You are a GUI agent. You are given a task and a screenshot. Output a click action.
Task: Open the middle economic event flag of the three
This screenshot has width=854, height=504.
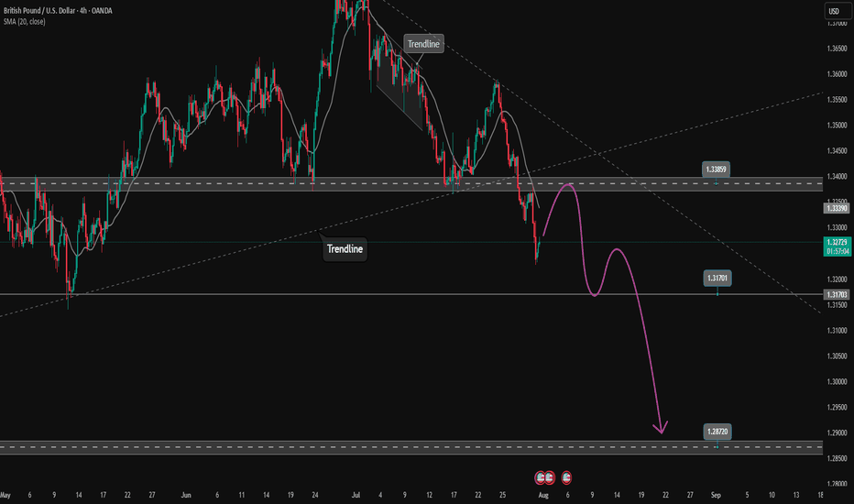pos(549,477)
